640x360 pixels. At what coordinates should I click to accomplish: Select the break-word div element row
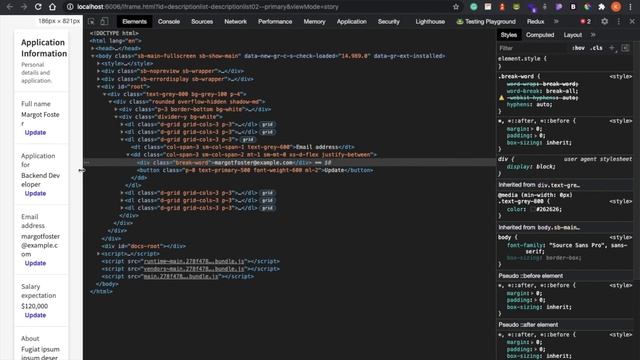click(x=290, y=162)
